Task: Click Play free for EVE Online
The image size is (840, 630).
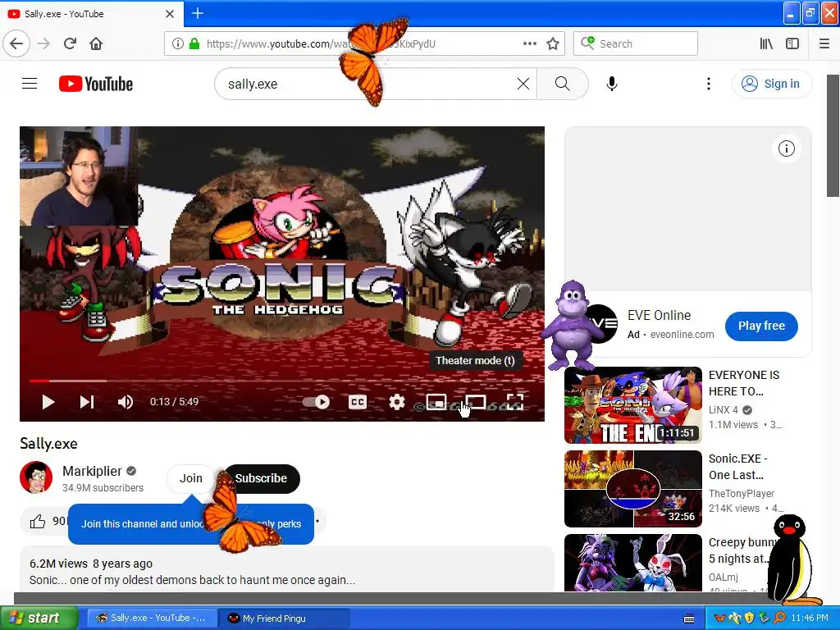Action: pos(761,326)
